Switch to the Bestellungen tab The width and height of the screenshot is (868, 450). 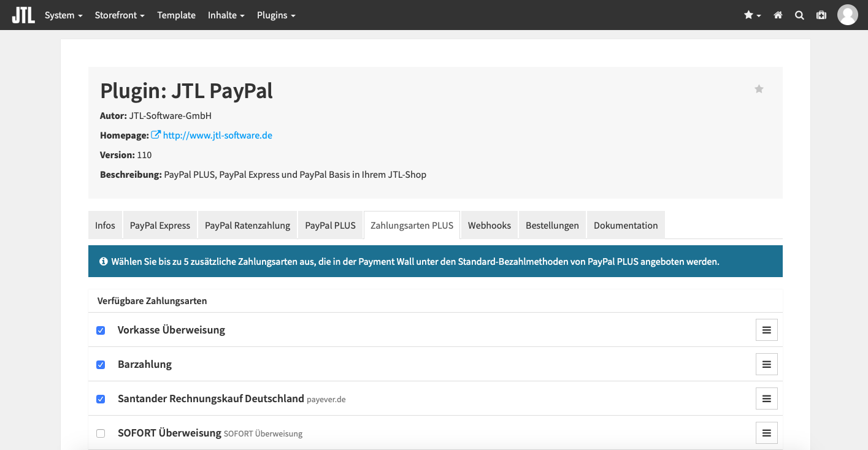point(552,225)
